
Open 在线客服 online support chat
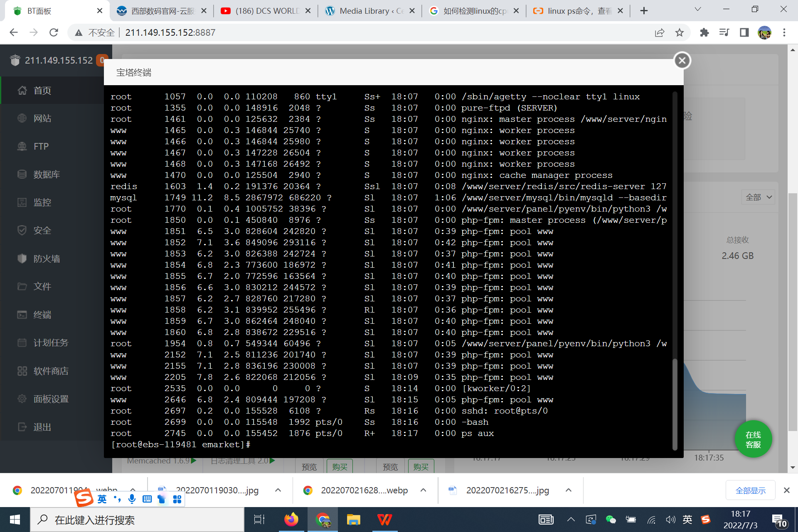[753, 439]
